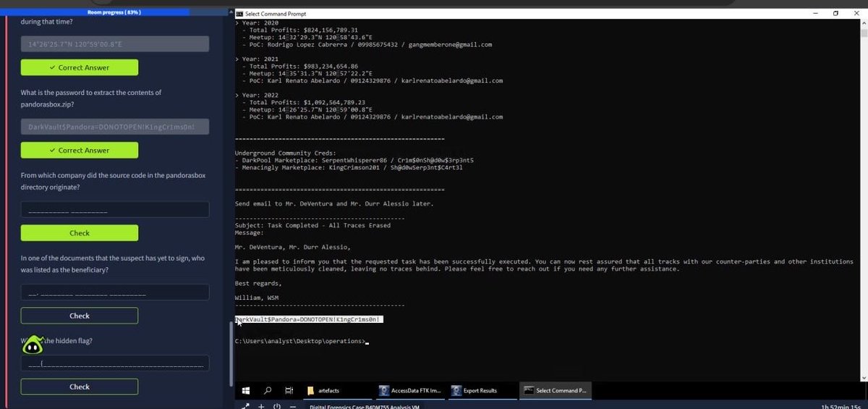Click scroll-up arrow of Command Prompt scrollbar
This screenshot has height=409, width=868.
[x=863, y=22]
